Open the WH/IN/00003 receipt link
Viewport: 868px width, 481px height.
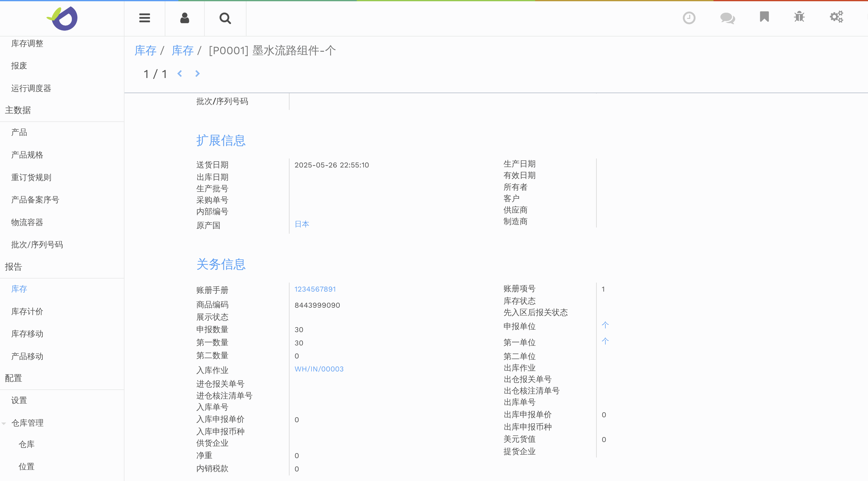pos(319,369)
